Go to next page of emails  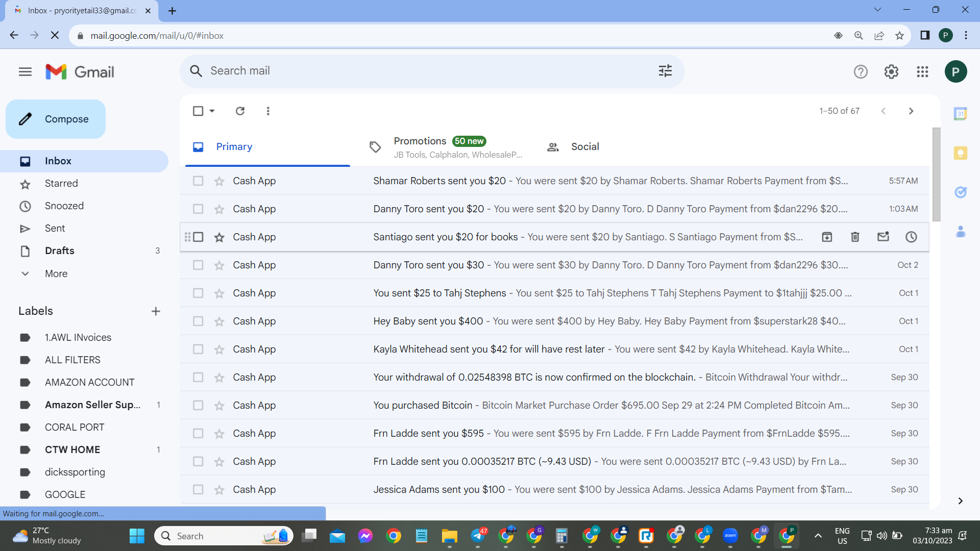tap(911, 111)
